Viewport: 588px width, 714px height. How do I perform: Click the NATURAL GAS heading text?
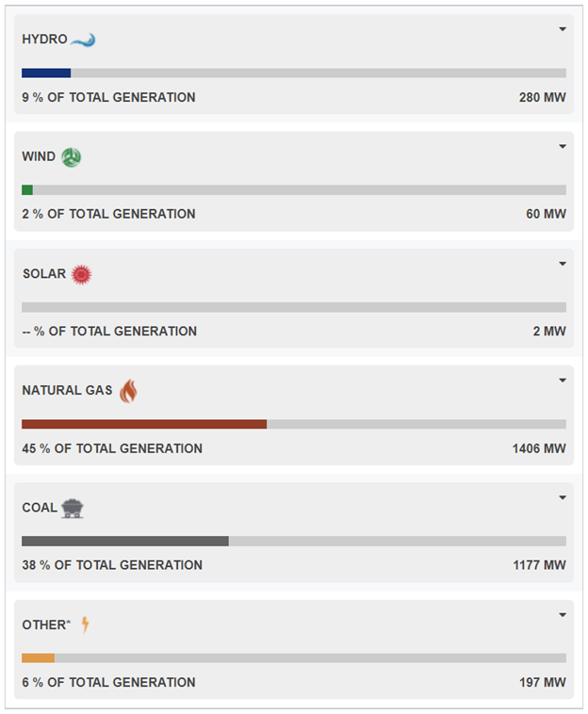[x=68, y=390]
